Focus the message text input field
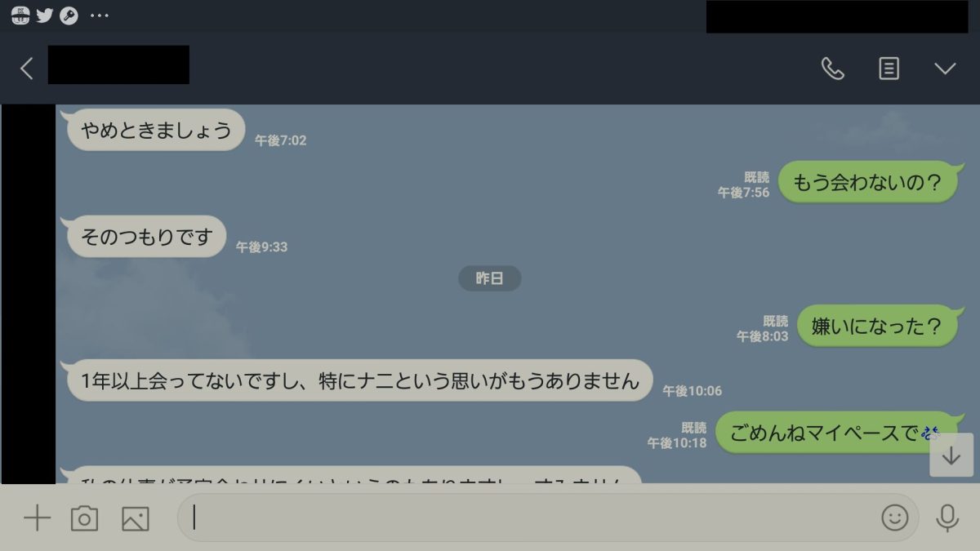 point(547,518)
